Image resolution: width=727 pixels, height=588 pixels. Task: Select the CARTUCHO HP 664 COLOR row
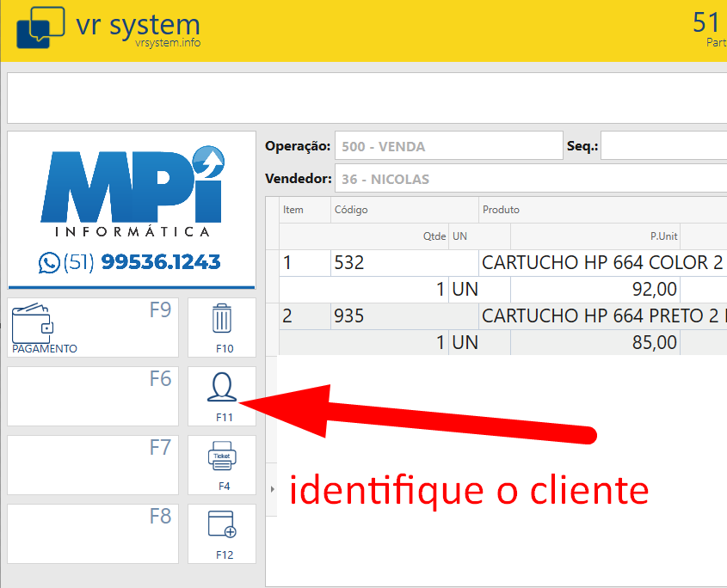pyautogui.click(x=601, y=263)
